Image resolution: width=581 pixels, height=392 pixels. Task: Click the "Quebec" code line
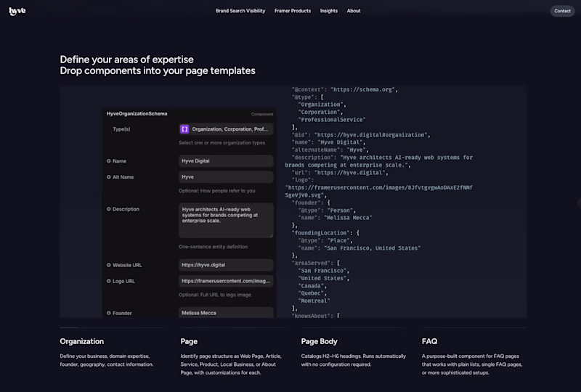312,293
